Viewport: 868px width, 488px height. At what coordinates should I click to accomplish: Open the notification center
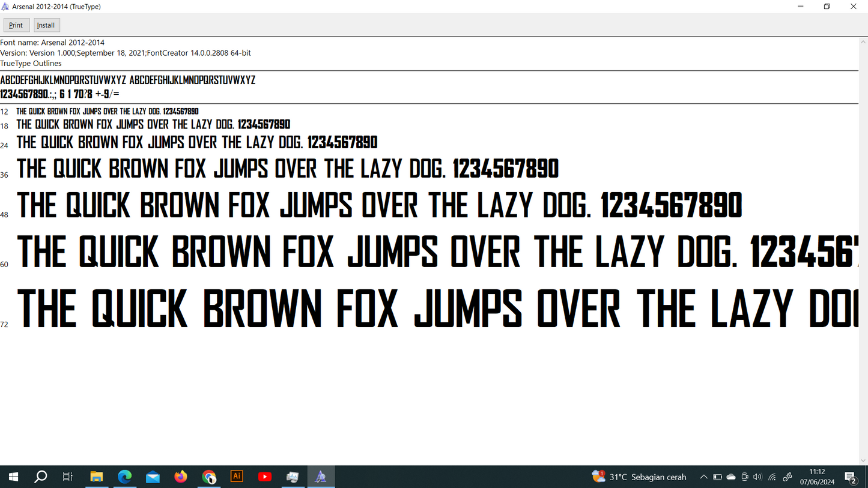851,477
